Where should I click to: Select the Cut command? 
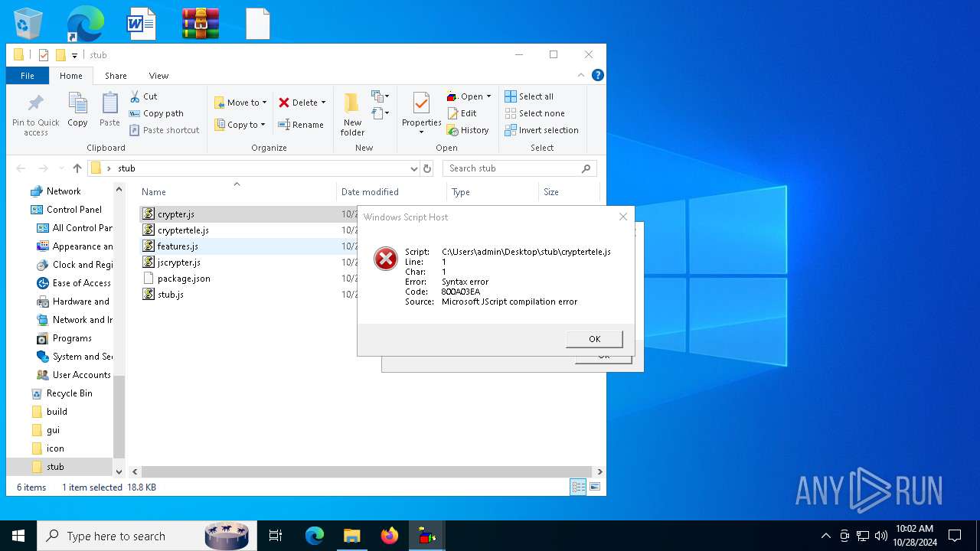click(143, 96)
